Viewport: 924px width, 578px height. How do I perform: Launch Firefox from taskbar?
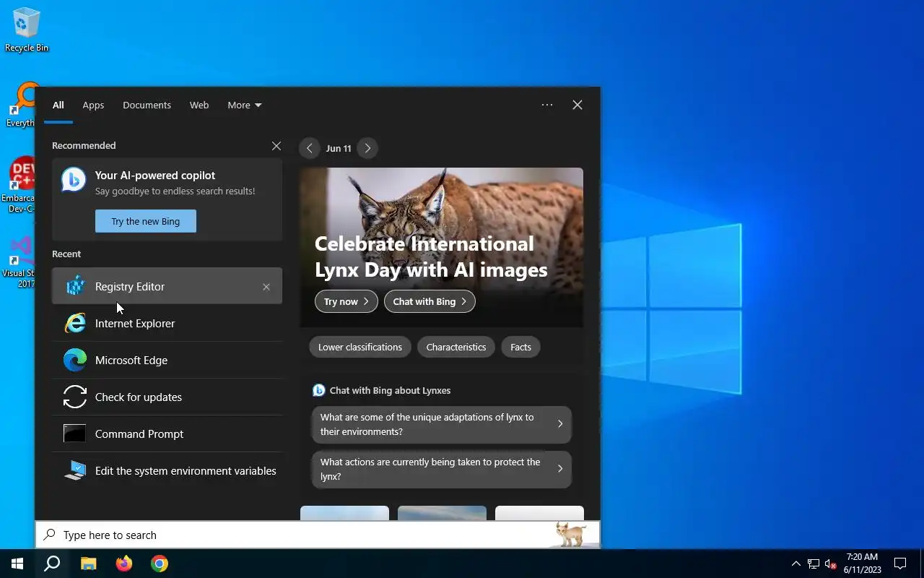(124, 564)
